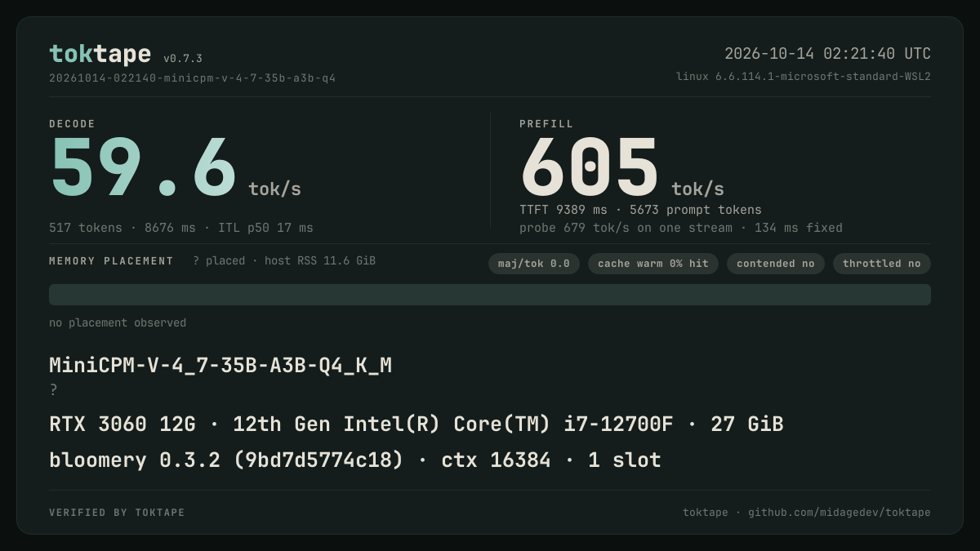Screen dimensions: 980x551
Task: Click the model name MiniCPM-V-4_7-35B-A3B-Q4_K_M
Action: (220, 365)
